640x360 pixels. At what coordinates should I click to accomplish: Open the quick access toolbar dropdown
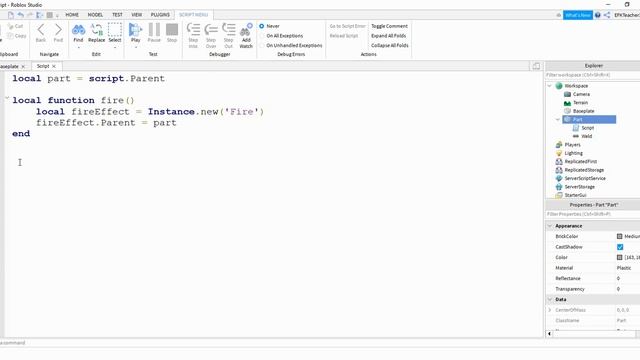(x=57, y=16)
